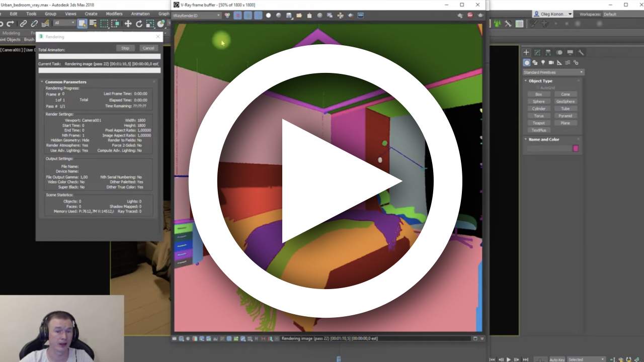Open the Modify tab in command panel
The height and width of the screenshot is (362, 644).
tap(537, 52)
